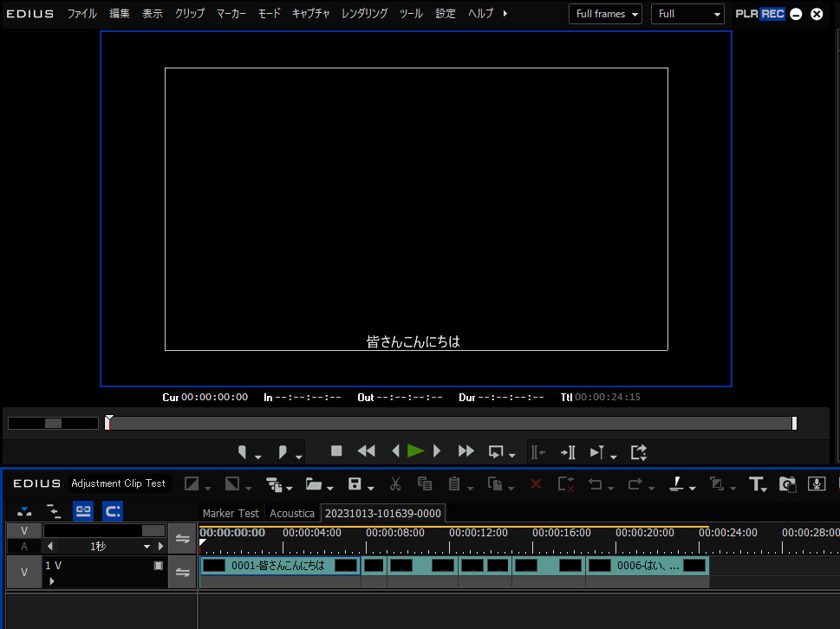This screenshot has width=840, height=629.
Task: Open the Full frames dropdown
Action: pos(605,14)
